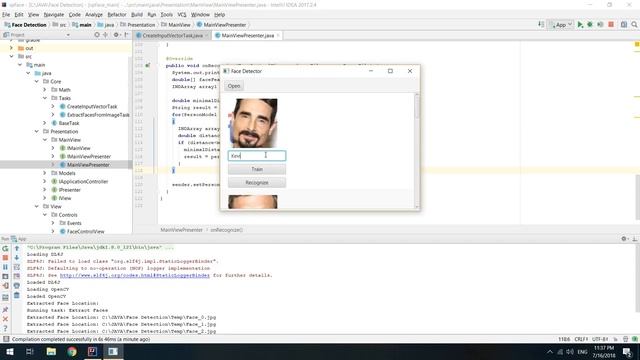Open Chrome from the taskbar
The width and height of the screenshot is (640, 360).
coord(72,351)
